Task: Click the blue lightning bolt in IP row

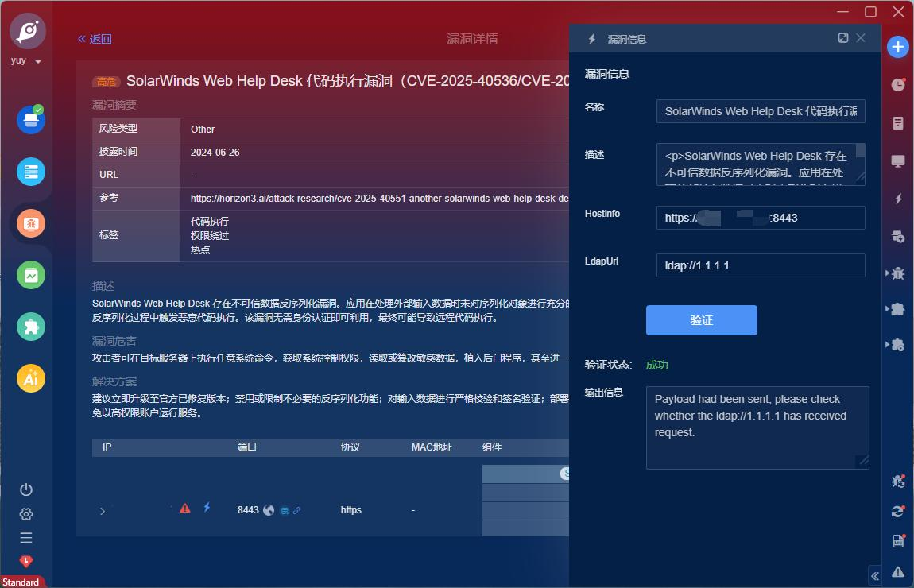Action: (x=207, y=507)
